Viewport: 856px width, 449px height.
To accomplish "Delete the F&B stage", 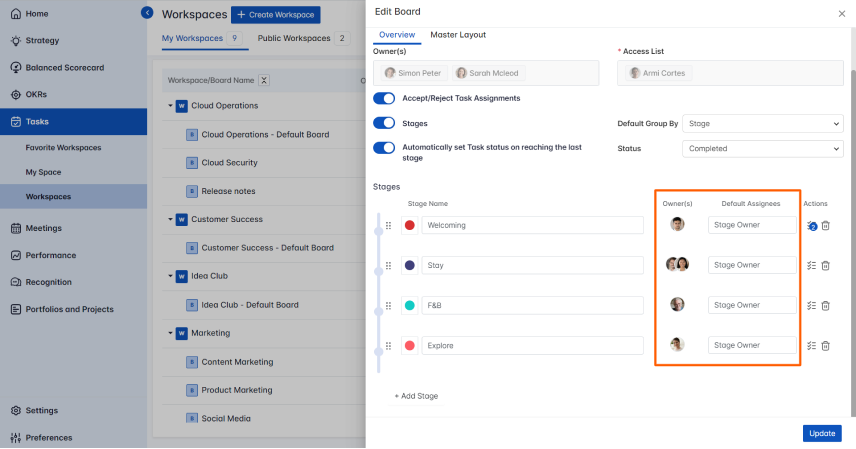I will [826, 306].
